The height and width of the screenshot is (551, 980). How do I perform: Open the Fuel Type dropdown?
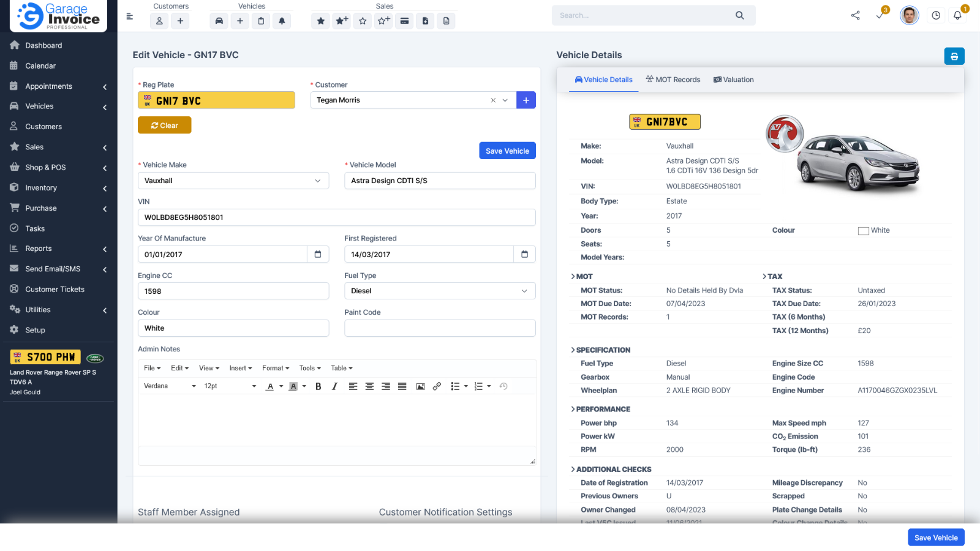[x=439, y=290]
